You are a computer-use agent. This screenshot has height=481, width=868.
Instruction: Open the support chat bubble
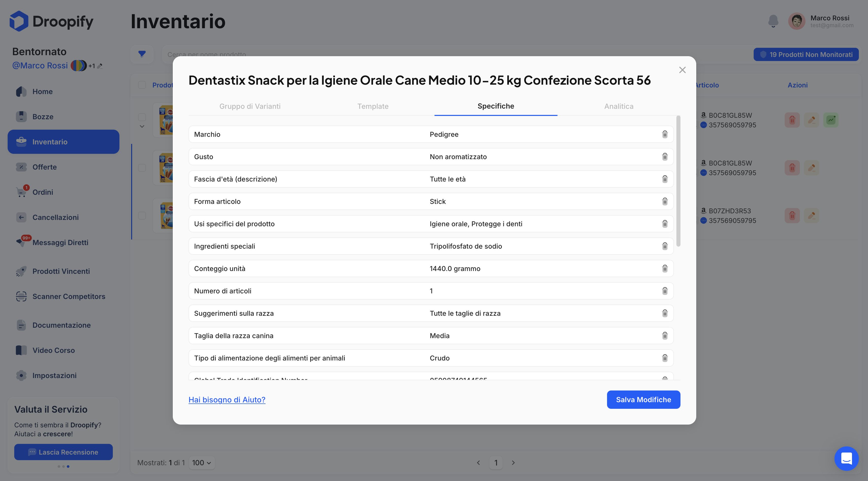point(846,458)
